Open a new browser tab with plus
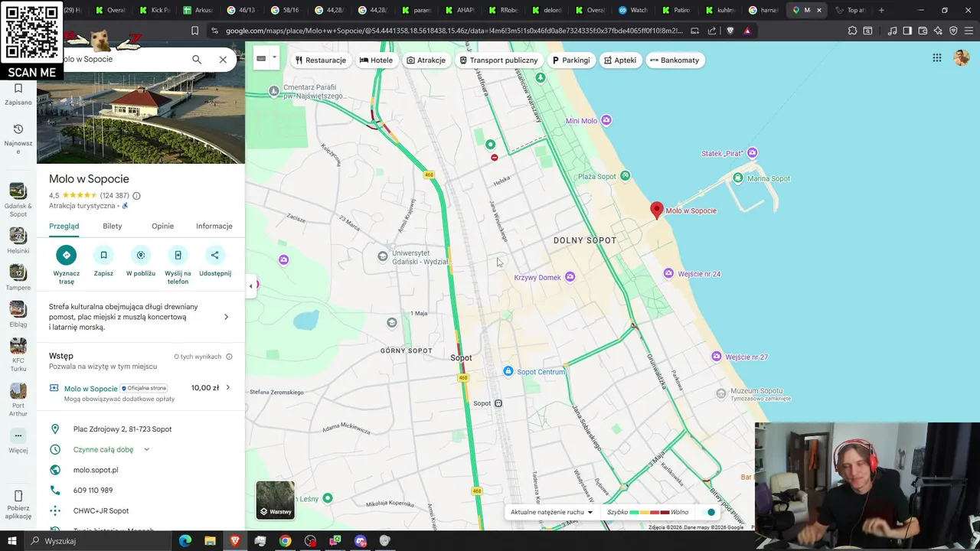The image size is (980, 551). [881, 10]
